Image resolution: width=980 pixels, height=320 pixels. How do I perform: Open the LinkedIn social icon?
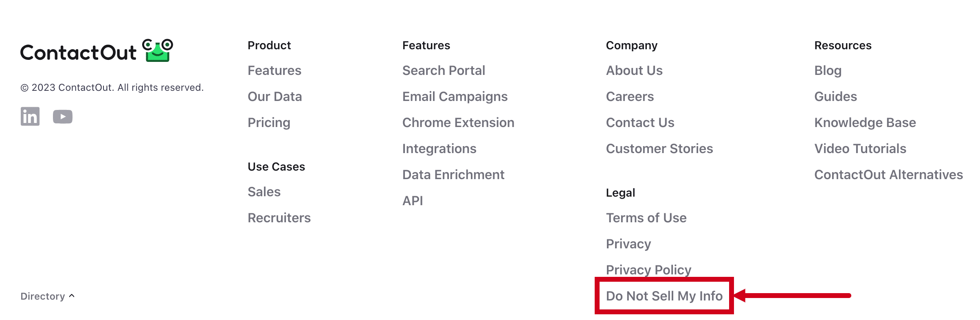click(x=30, y=116)
